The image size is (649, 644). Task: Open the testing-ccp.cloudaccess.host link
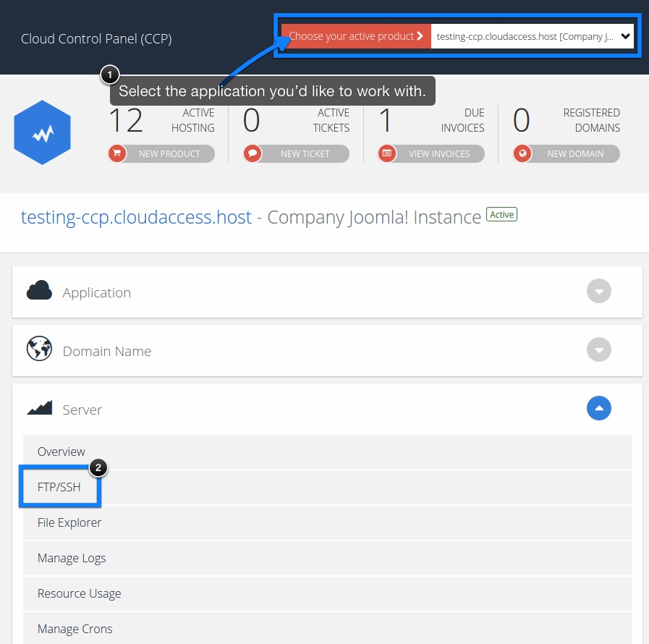click(136, 217)
